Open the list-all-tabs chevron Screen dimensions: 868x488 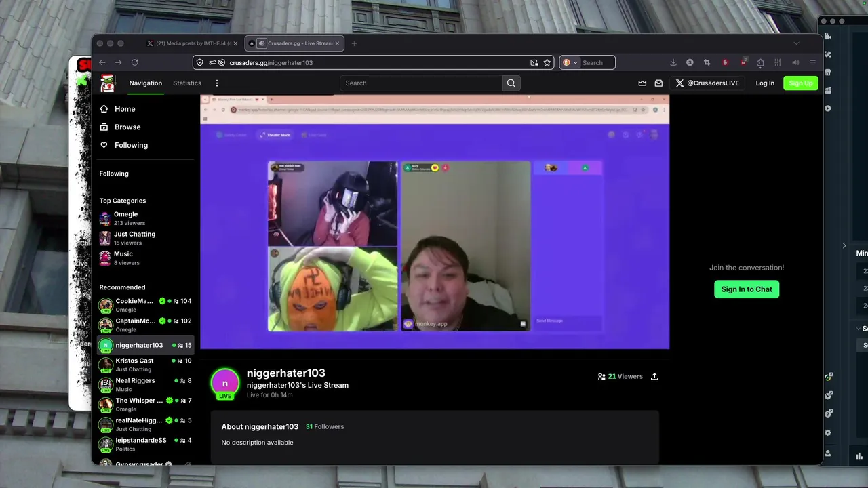point(796,43)
